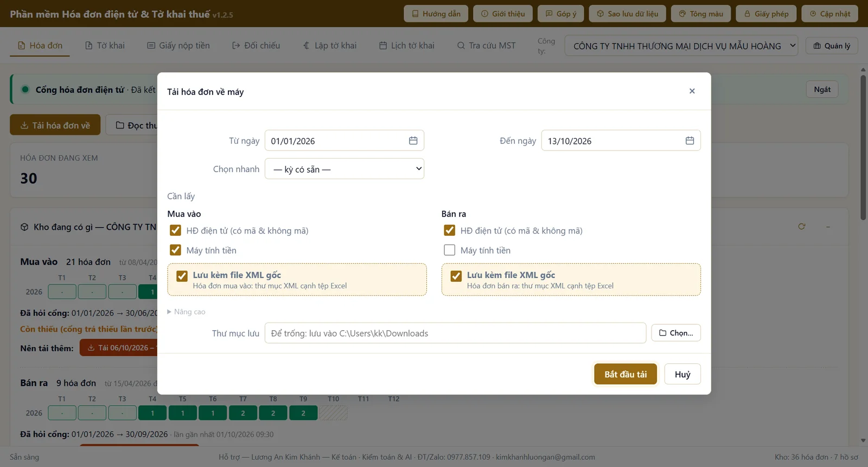
Task: Click the Bán ra T8 month cell
Action: point(273,413)
